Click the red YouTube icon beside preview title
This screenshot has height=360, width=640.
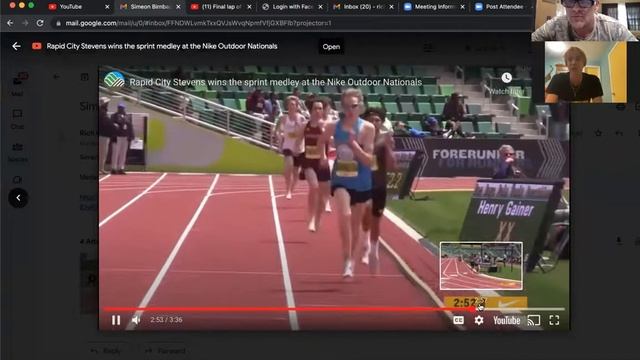click(37, 46)
